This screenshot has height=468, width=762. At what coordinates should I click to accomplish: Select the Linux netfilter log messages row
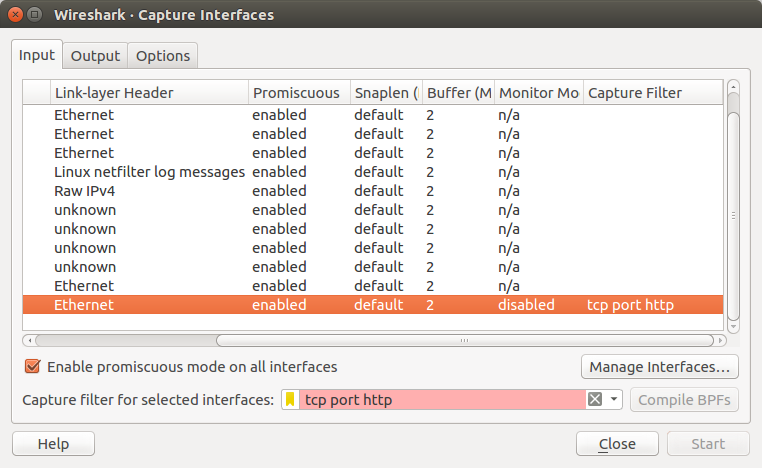click(373, 172)
